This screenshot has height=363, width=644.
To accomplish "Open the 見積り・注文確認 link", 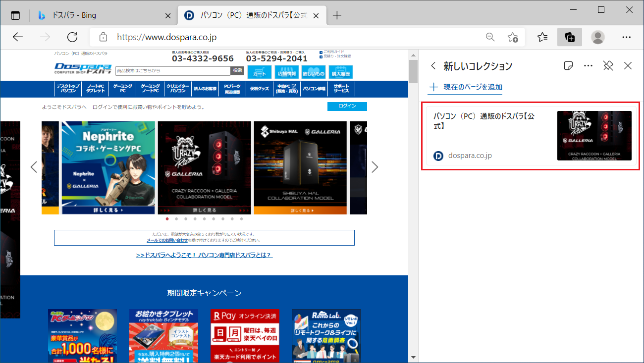I will [336, 56].
